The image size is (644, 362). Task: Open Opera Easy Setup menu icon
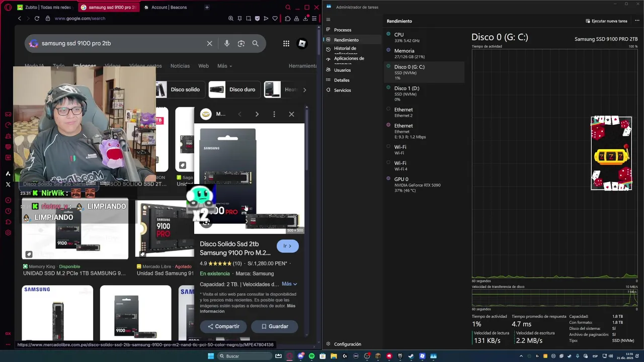tap(314, 19)
